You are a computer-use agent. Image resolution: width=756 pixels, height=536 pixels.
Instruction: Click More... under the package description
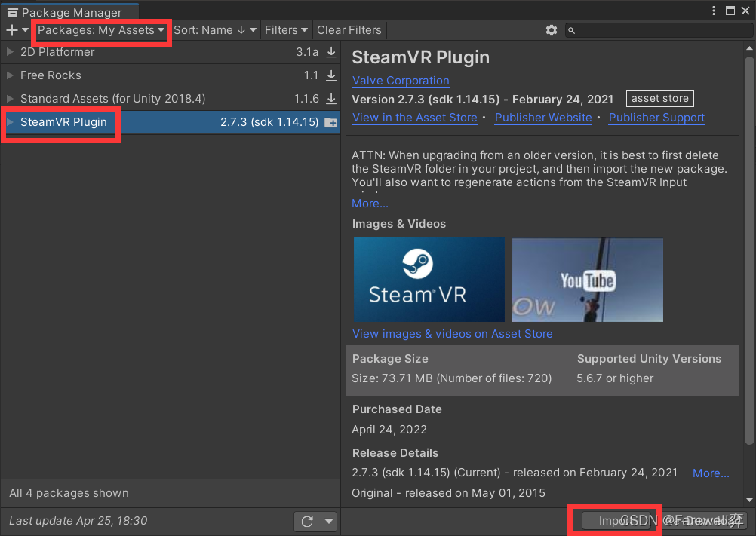[370, 204]
